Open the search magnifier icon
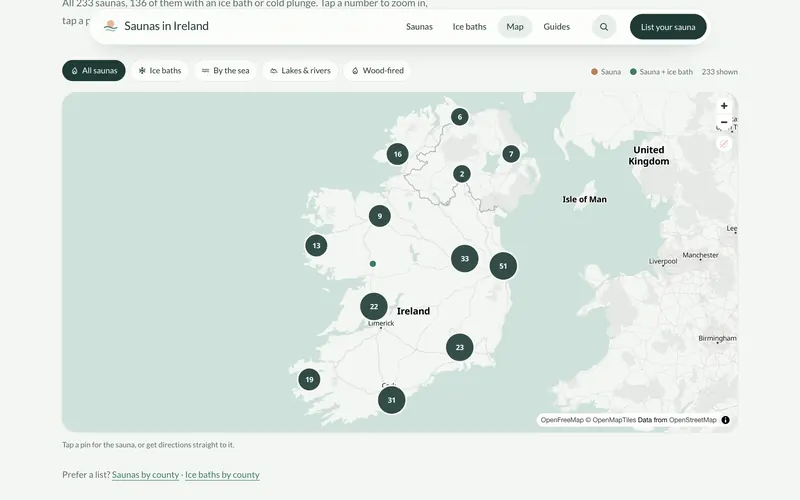This screenshot has height=500, width=800. click(x=604, y=27)
